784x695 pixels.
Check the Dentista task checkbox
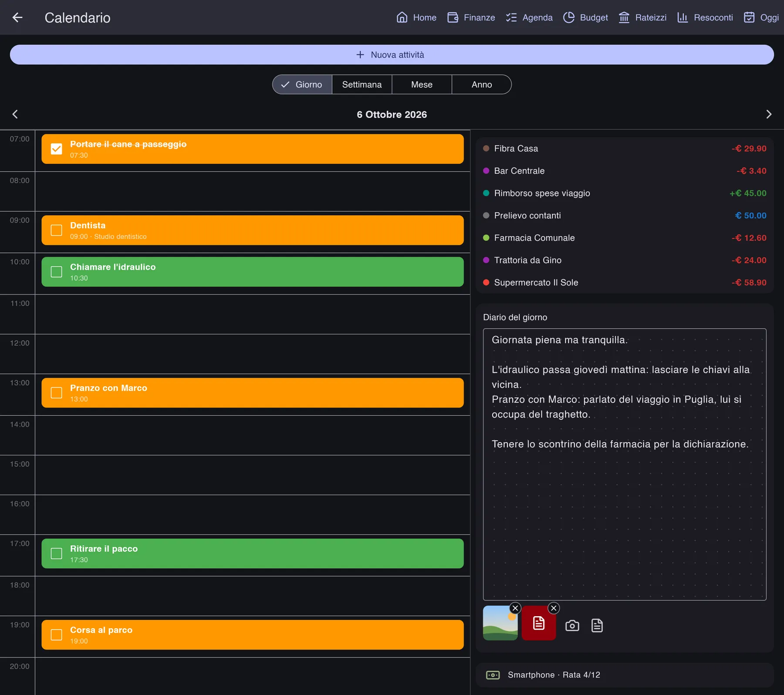57,230
